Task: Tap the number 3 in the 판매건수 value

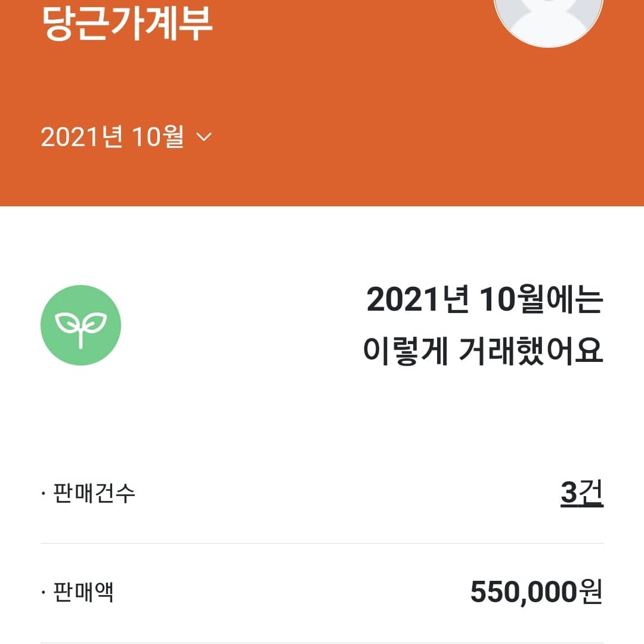Action: click(569, 494)
